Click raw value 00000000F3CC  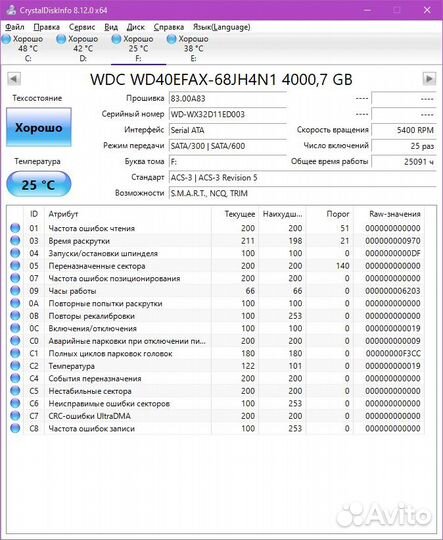click(x=393, y=353)
